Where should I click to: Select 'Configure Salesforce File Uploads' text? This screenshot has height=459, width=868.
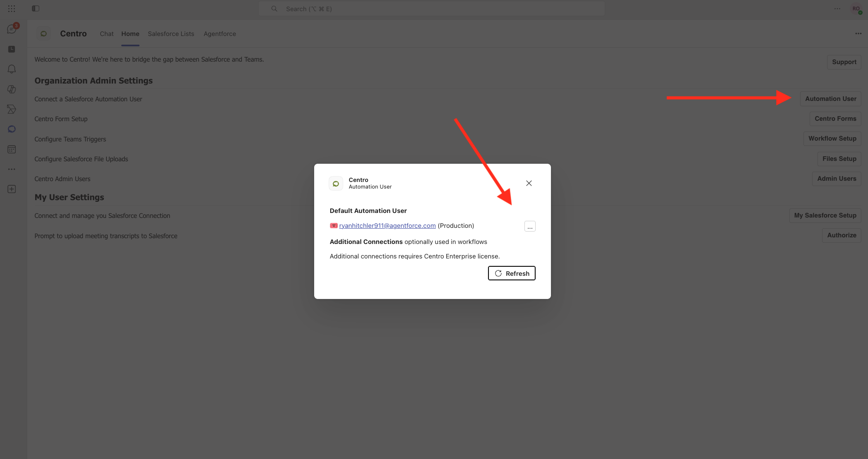[x=81, y=159]
